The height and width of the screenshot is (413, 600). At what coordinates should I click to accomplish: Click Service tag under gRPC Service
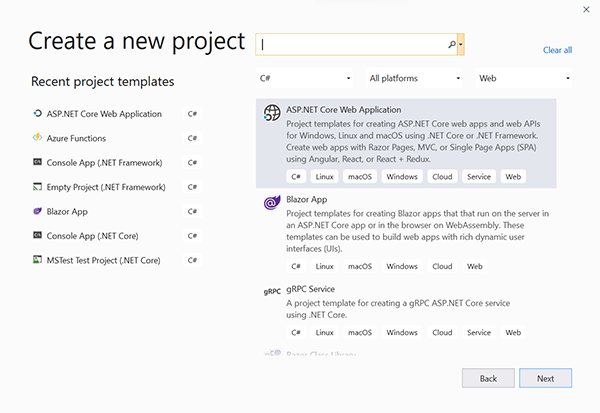click(x=479, y=332)
